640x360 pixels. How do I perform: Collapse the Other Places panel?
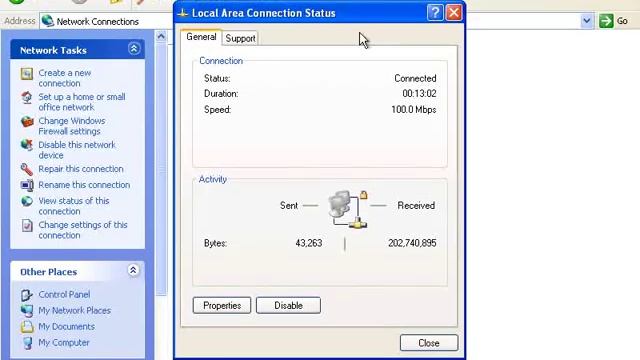(x=133, y=270)
